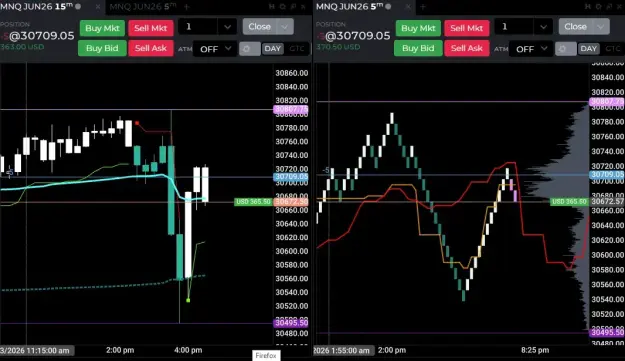Click the 30807.75 price label on the right chart axis
This screenshot has height=361, width=625.
[x=607, y=102]
